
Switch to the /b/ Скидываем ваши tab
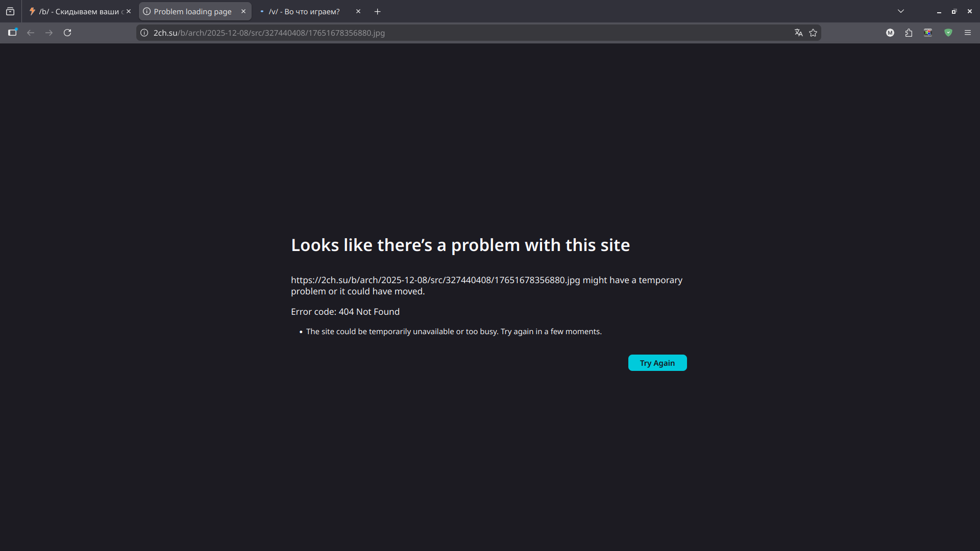coord(77,11)
